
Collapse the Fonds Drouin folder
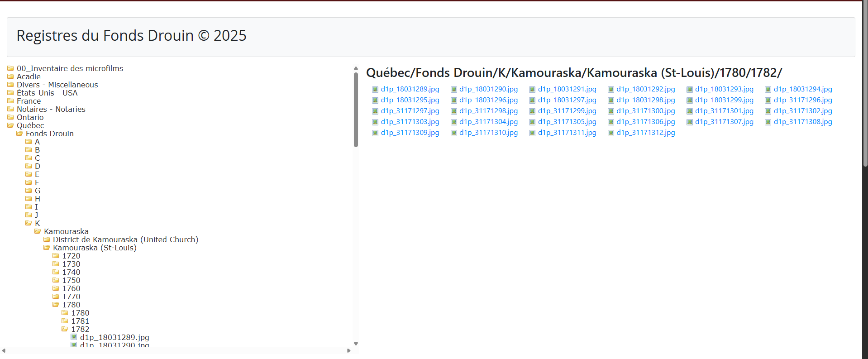pyautogui.click(x=49, y=134)
